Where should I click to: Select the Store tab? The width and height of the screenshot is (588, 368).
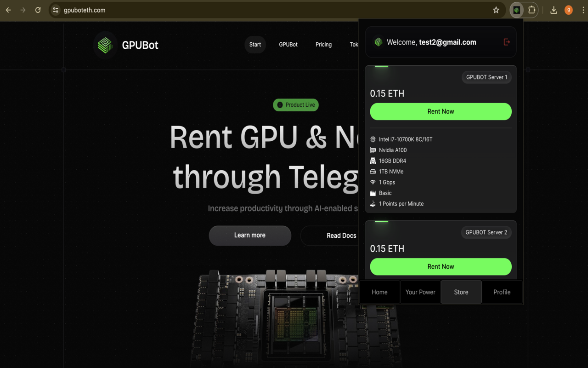coord(461,292)
